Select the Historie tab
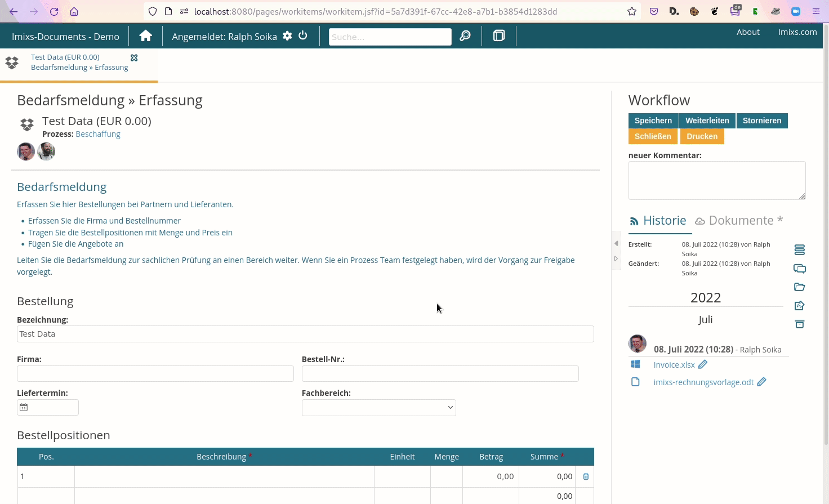The width and height of the screenshot is (829, 504). click(x=658, y=221)
